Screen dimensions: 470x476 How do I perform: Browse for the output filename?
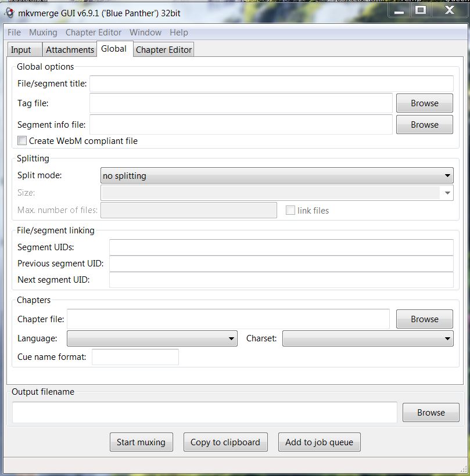click(x=431, y=412)
